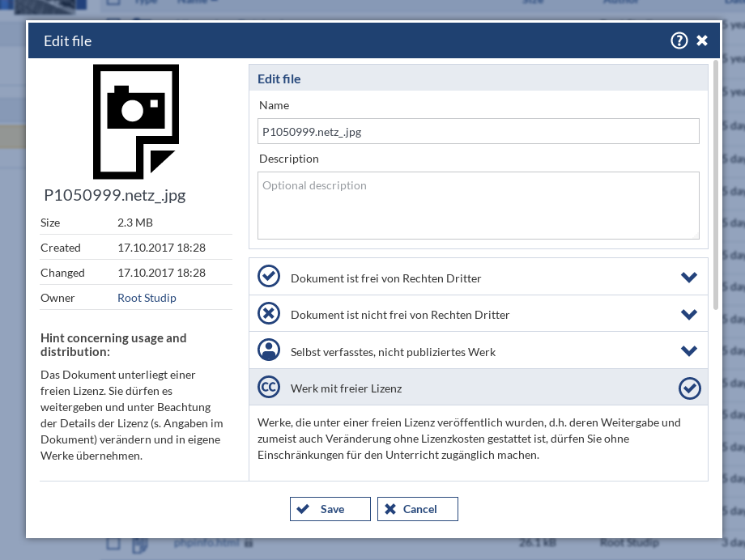This screenshot has width=745, height=560.
Task: Click the X circle icon for not free rights
Action: (x=268, y=313)
